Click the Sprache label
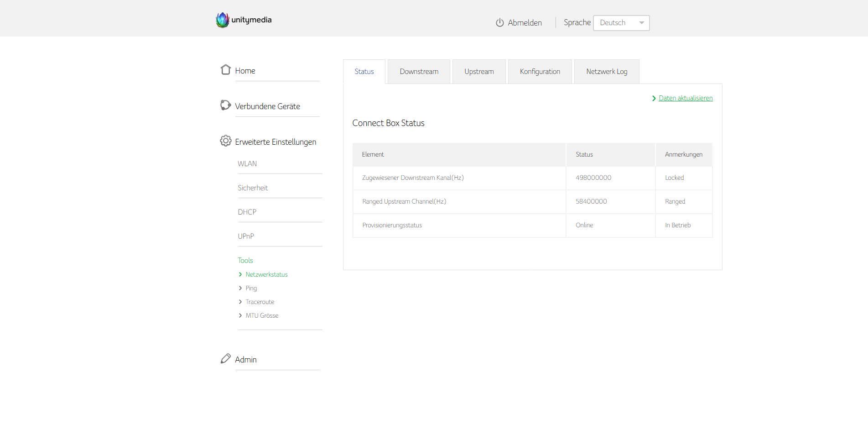This screenshot has height=441, width=868. [x=577, y=22]
